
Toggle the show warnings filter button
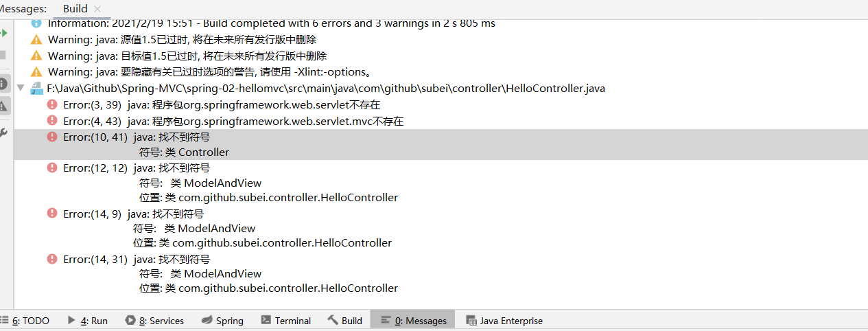coord(3,106)
